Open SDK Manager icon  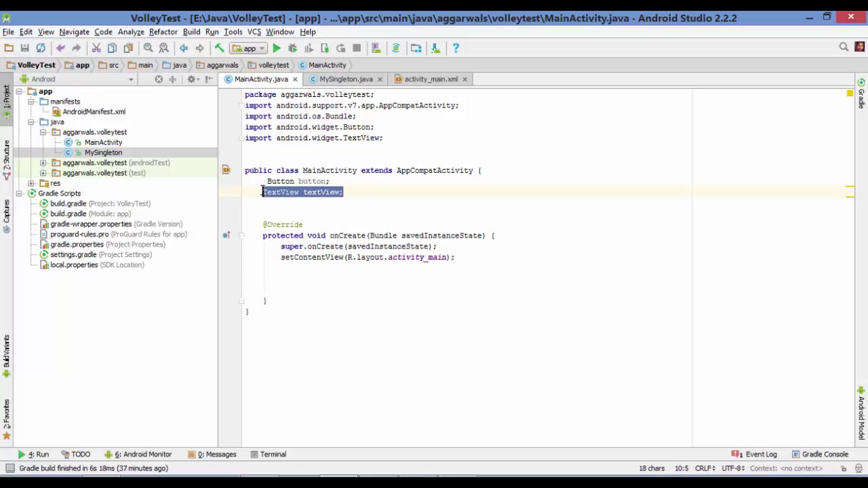coord(435,48)
